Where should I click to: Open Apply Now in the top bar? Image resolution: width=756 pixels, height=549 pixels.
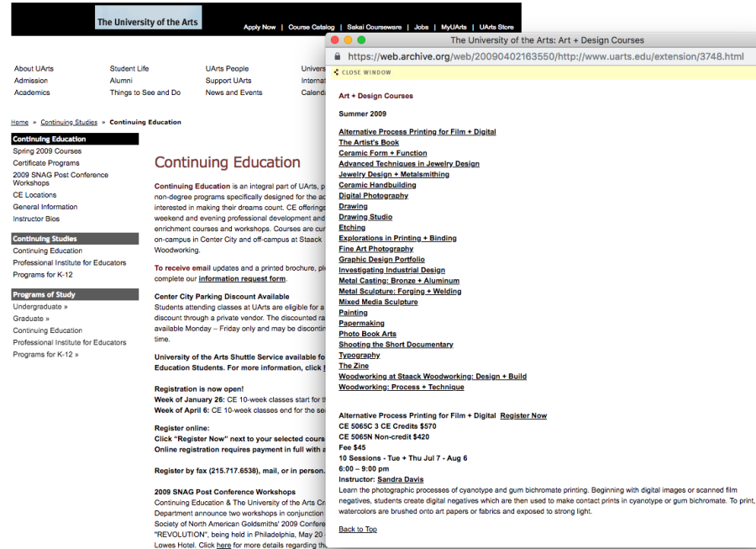point(260,27)
